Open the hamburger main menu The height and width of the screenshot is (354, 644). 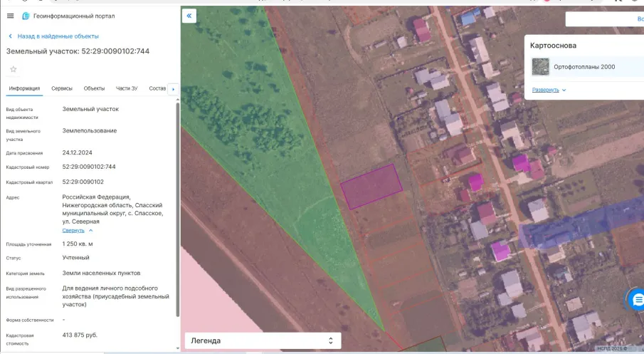tap(10, 16)
